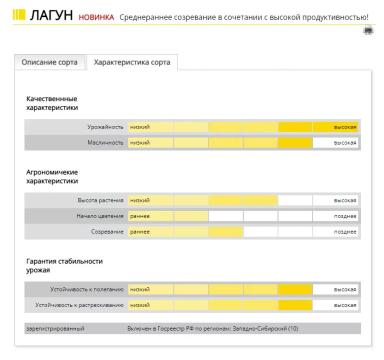Click the Качественные характеристики heading

click(x=52, y=103)
